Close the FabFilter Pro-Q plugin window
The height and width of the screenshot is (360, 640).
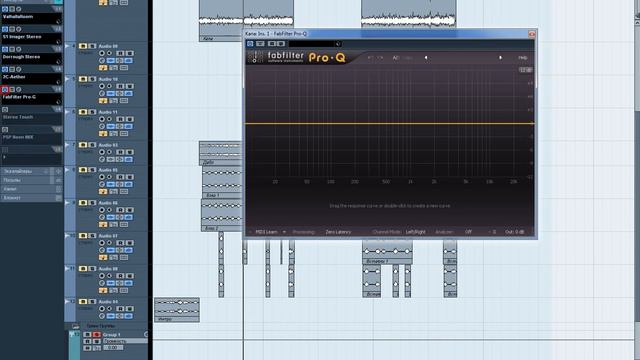(x=531, y=34)
